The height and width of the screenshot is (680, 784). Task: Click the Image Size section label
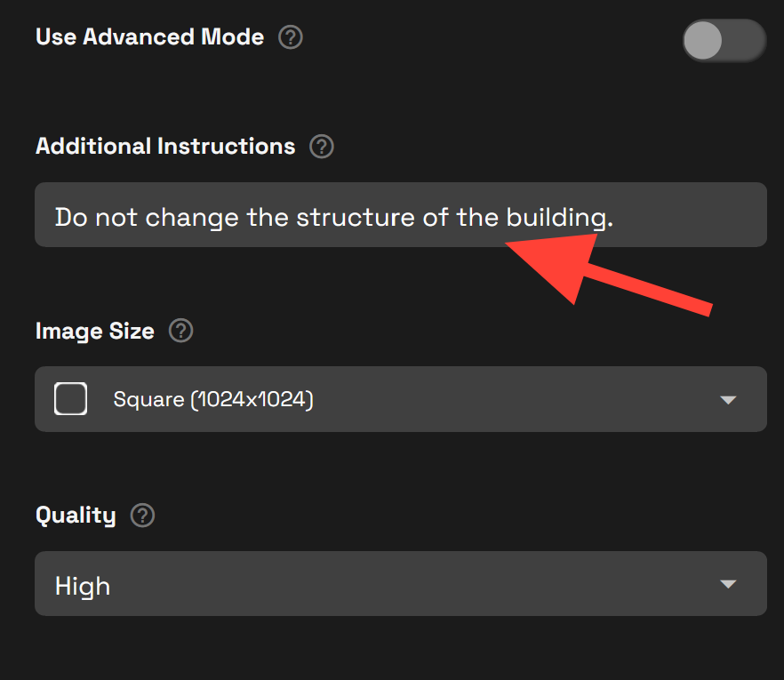point(94,331)
